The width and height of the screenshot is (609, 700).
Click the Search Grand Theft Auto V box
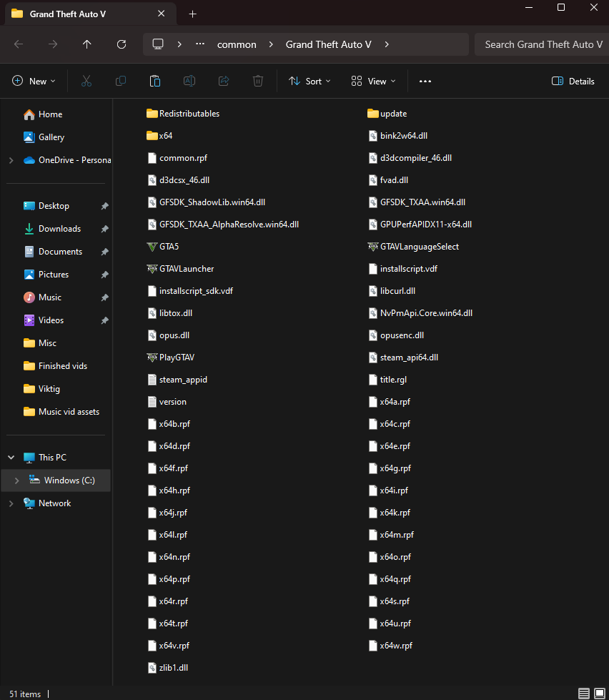tap(542, 44)
